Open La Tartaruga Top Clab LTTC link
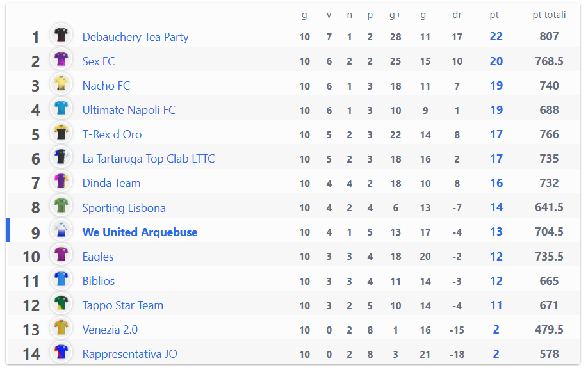Image resolution: width=588 pixels, height=370 pixels. point(149,159)
